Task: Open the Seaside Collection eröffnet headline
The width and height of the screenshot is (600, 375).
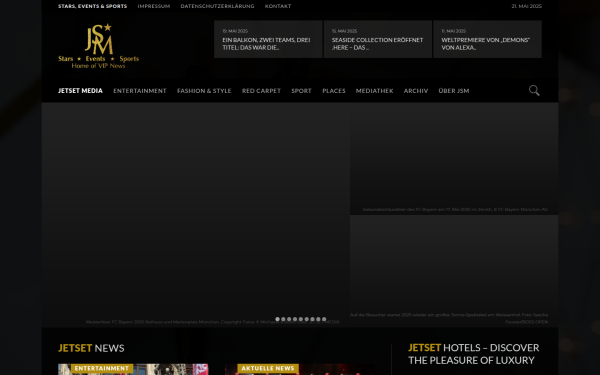Action: tap(377, 44)
